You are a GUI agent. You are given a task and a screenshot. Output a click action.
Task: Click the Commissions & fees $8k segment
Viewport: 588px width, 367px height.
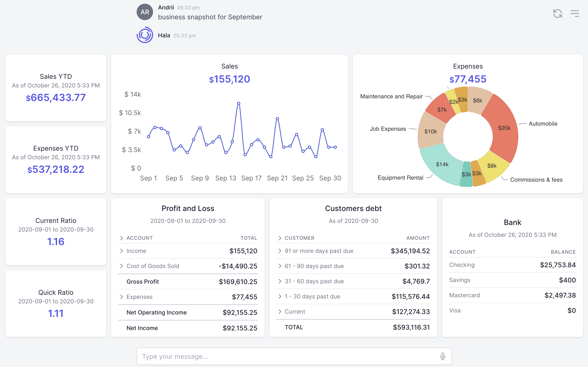[x=492, y=166]
